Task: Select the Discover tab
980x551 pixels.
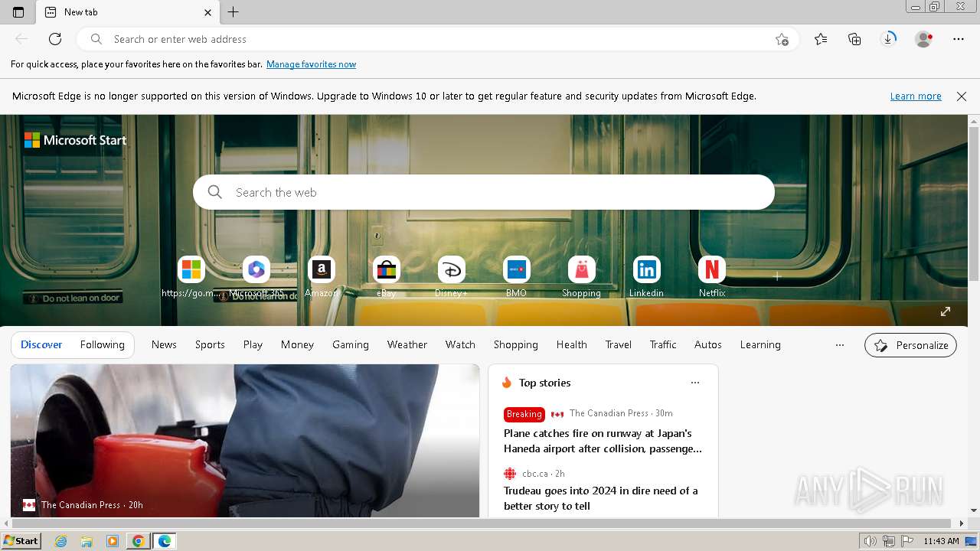Action: [41, 345]
